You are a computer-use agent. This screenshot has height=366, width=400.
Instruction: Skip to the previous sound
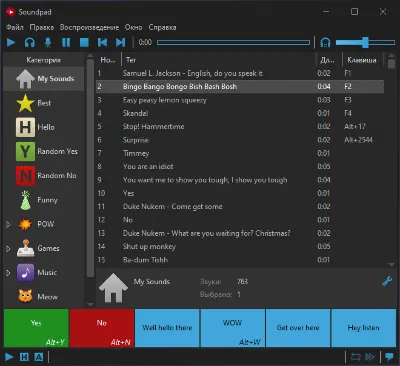pyautogui.click(x=102, y=42)
